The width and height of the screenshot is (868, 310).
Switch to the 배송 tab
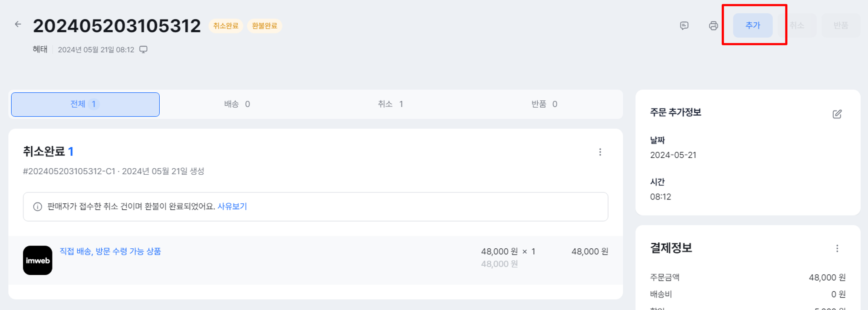coord(237,104)
